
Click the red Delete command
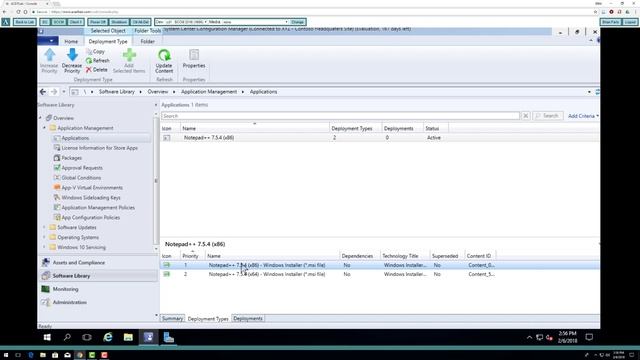coord(97,70)
